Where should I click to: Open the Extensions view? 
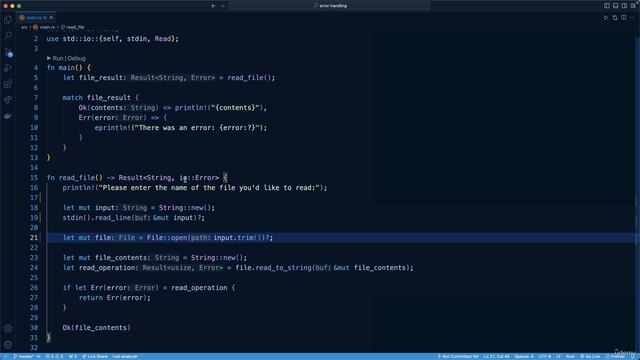click(x=8, y=84)
